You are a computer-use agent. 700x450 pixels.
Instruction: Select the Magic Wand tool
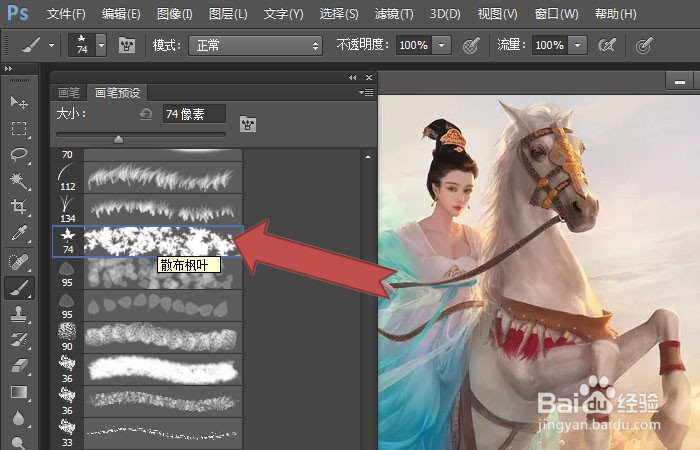pyautogui.click(x=19, y=180)
